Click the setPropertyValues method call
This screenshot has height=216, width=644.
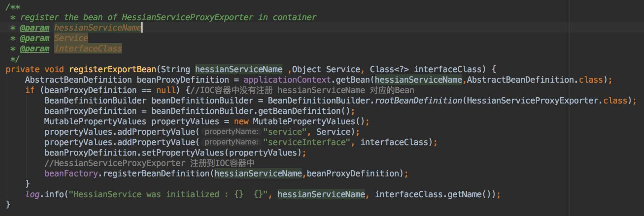[x=183, y=153]
